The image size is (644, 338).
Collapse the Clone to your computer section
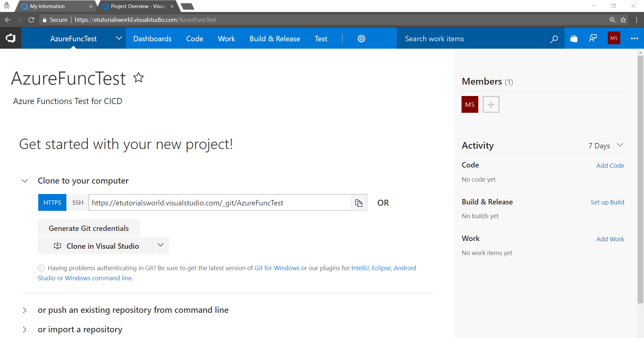tap(25, 181)
